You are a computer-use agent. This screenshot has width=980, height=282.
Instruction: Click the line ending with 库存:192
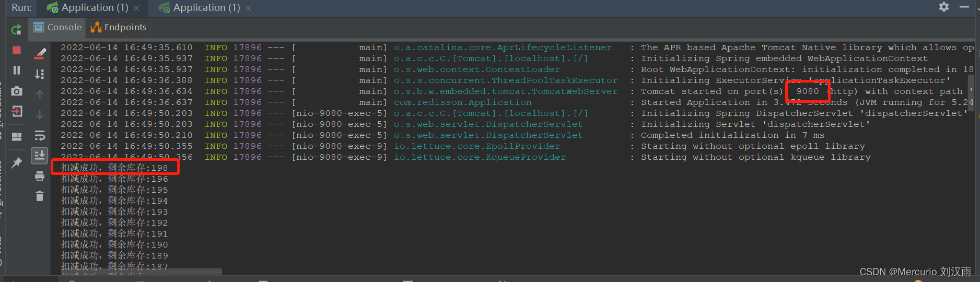pyautogui.click(x=114, y=222)
